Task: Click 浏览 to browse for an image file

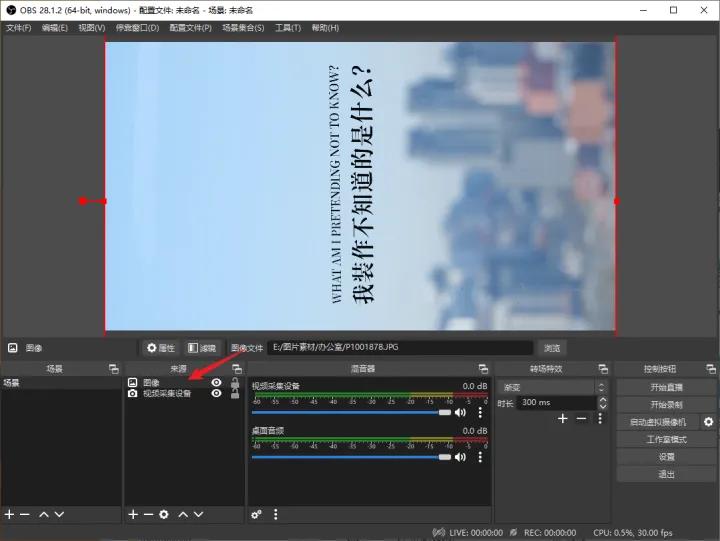Action: click(x=552, y=348)
